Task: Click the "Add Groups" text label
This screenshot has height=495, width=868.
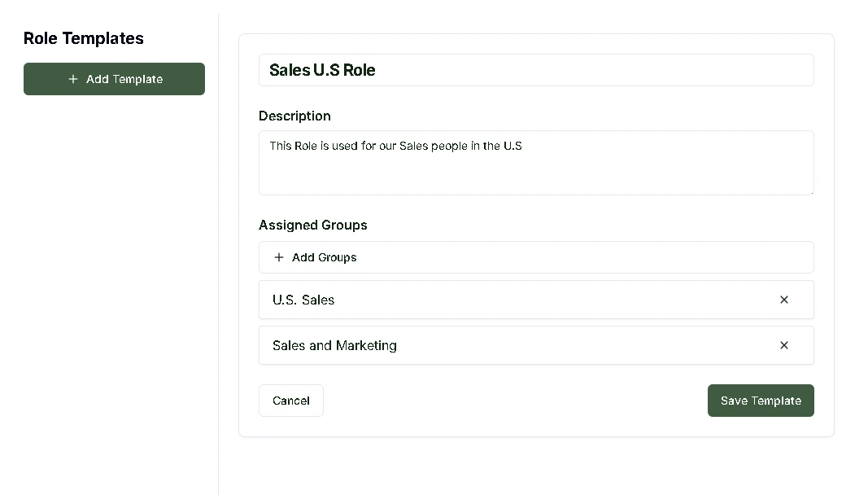Action: [325, 257]
